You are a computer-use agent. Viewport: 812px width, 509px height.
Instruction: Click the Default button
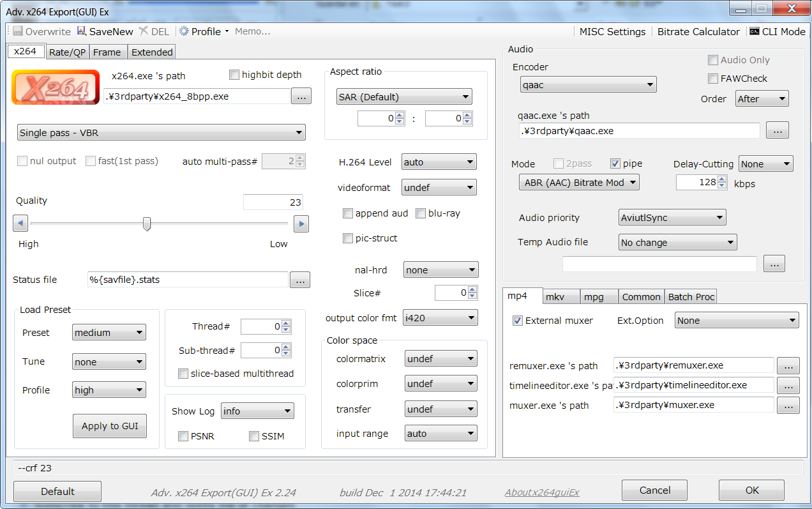tap(57, 491)
